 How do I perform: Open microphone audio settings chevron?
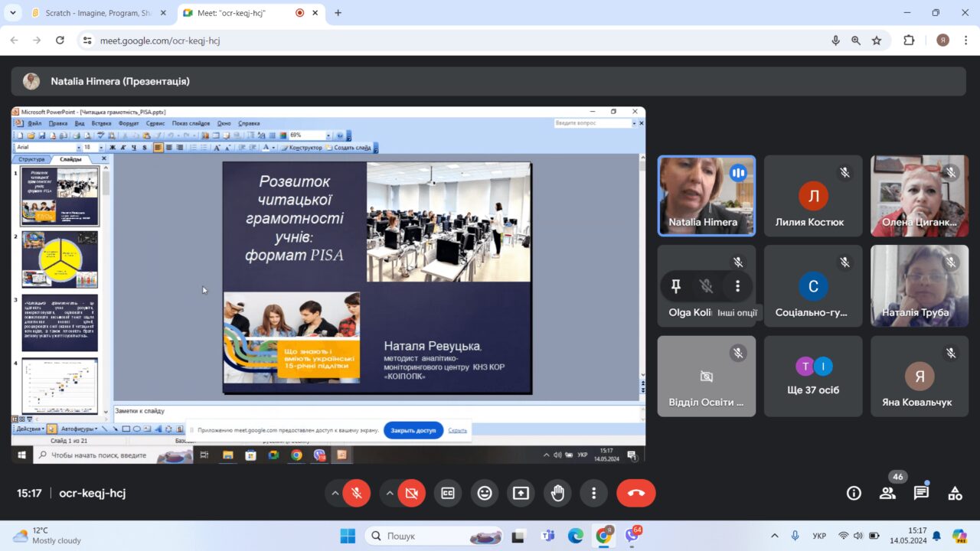[335, 494]
